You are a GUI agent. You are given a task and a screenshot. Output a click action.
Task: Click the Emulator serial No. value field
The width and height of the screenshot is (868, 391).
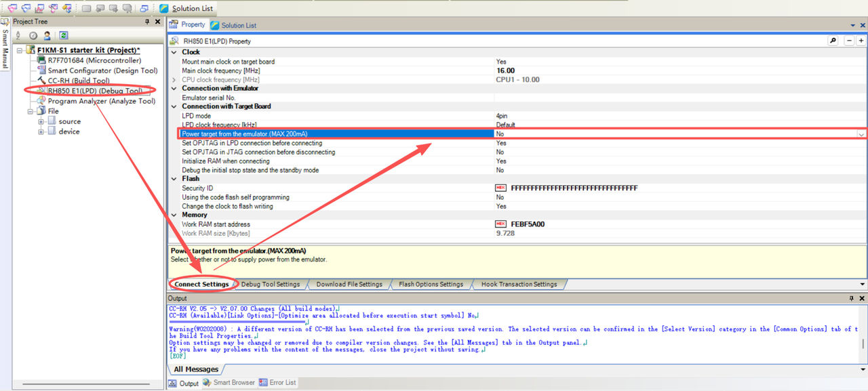[681, 98]
